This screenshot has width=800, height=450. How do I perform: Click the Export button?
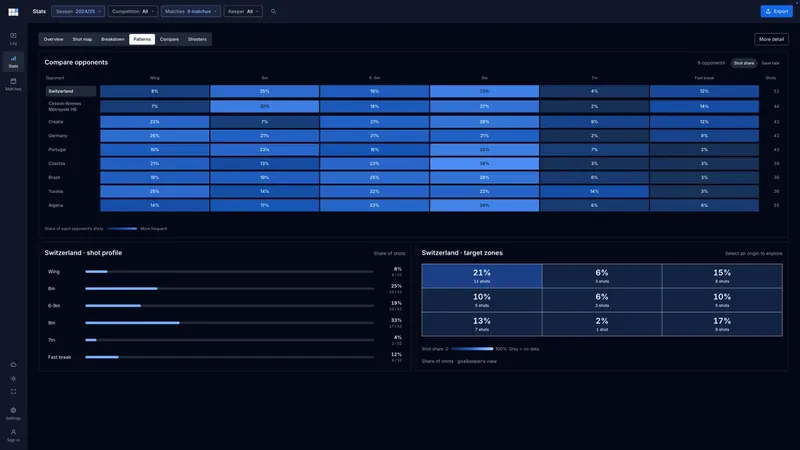[777, 11]
